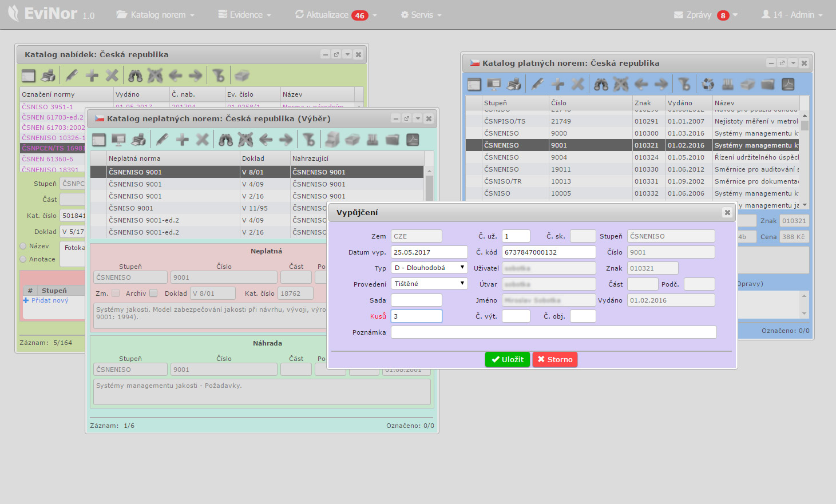836x504 pixels.
Task: Open the Evidence menu
Action: [245, 15]
